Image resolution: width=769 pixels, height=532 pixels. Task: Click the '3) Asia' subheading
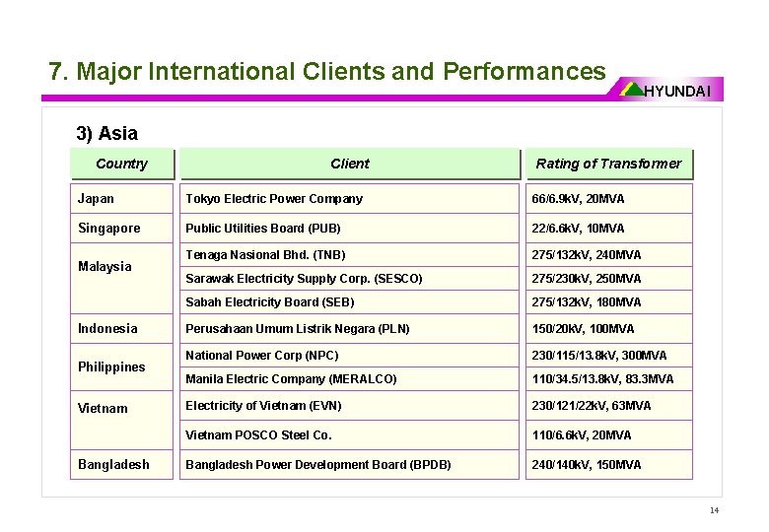pyautogui.click(x=106, y=133)
